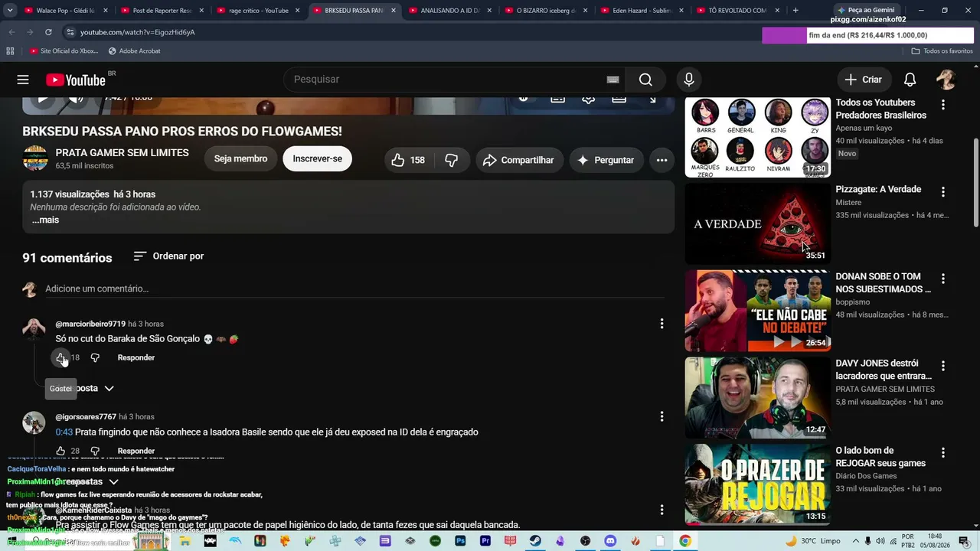
Task: Dislike igorsoares7767's comment
Action: 95,451
